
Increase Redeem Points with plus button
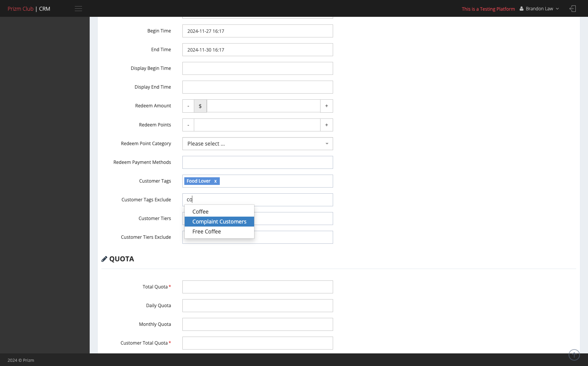coord(327,125)
